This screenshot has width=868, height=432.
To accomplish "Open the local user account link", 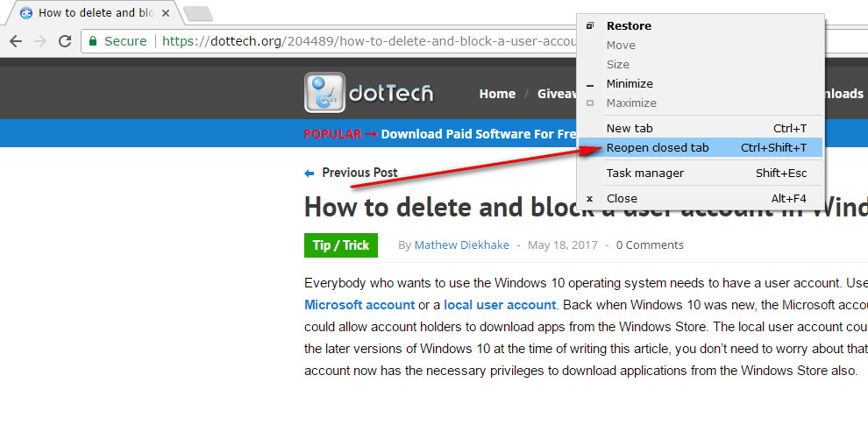I will pyautogui.click(x=500, y=305).
